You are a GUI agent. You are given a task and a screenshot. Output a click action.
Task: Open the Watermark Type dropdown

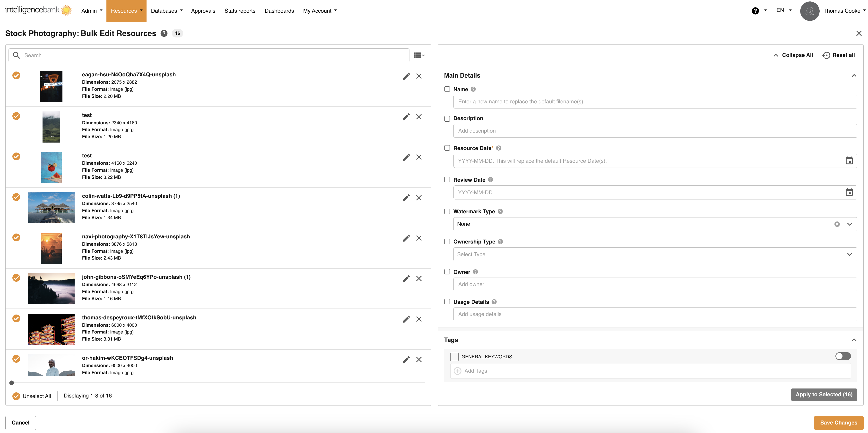850,224
